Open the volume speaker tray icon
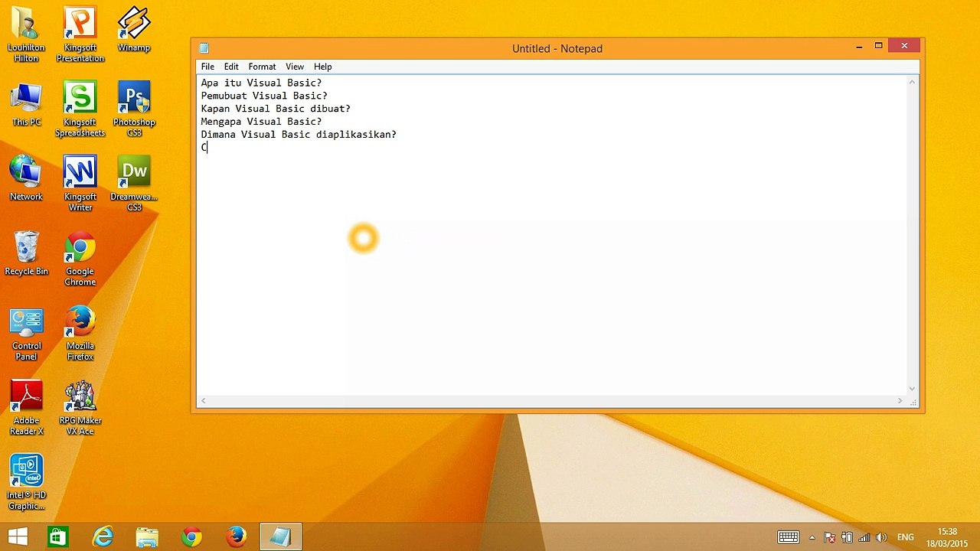980x551 pixels. click(881, 537)
